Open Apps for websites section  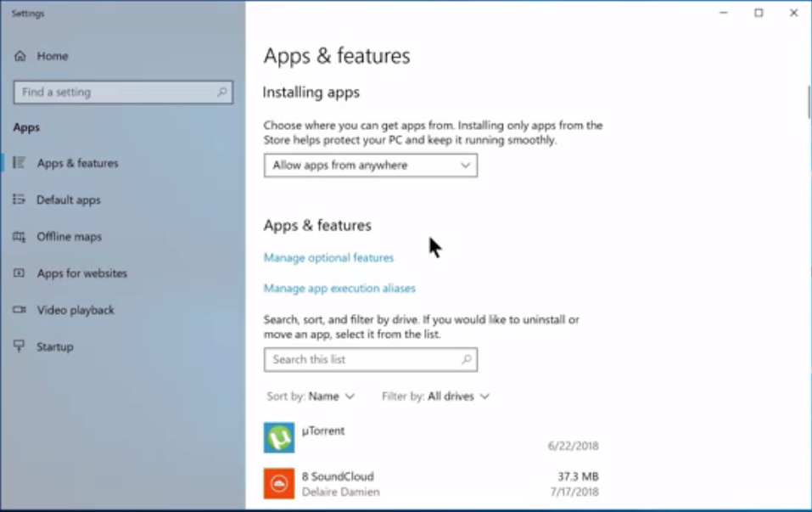coord(123,273)
